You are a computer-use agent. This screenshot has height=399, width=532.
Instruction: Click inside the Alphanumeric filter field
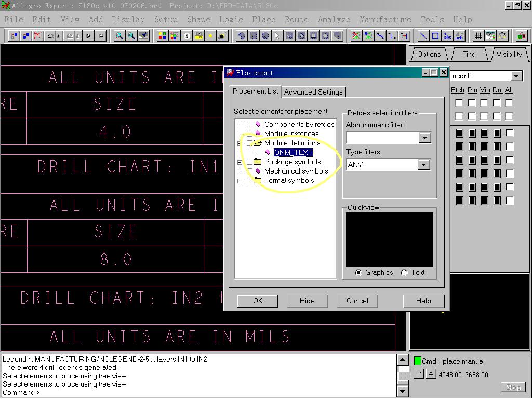click(x=382, y=138)
